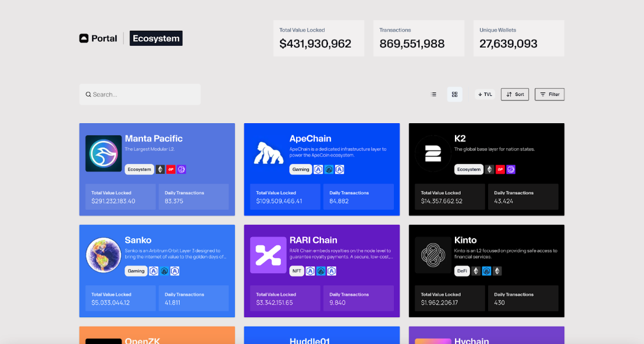Open the ApeChain card title
This screenshot has width=644, height=344.
point(310,138)
